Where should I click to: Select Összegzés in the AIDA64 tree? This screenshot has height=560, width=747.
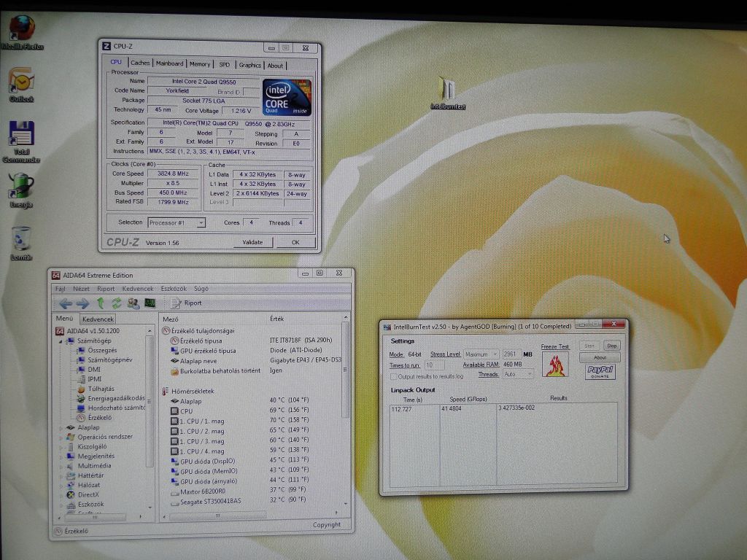[97, 350]
